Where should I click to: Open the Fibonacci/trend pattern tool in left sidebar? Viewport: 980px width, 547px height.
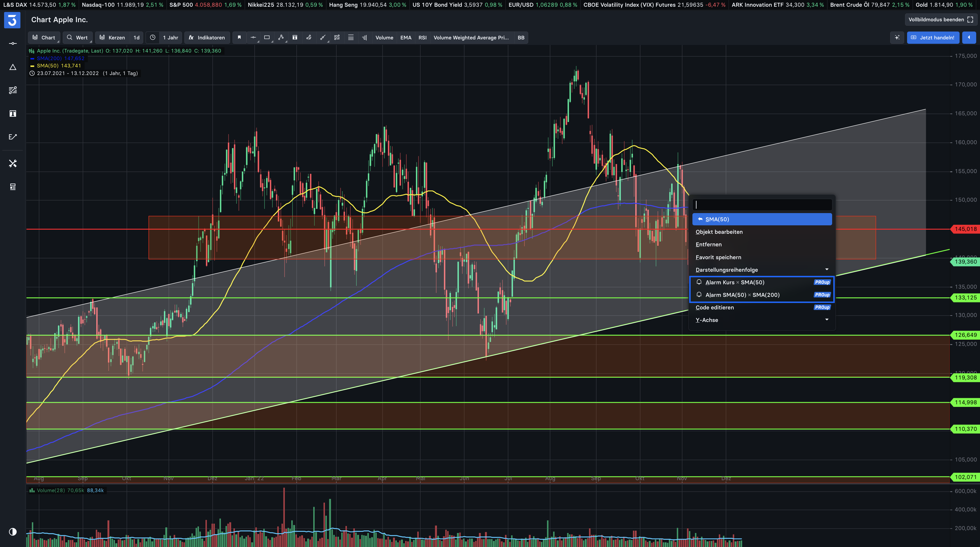[13, 90]
